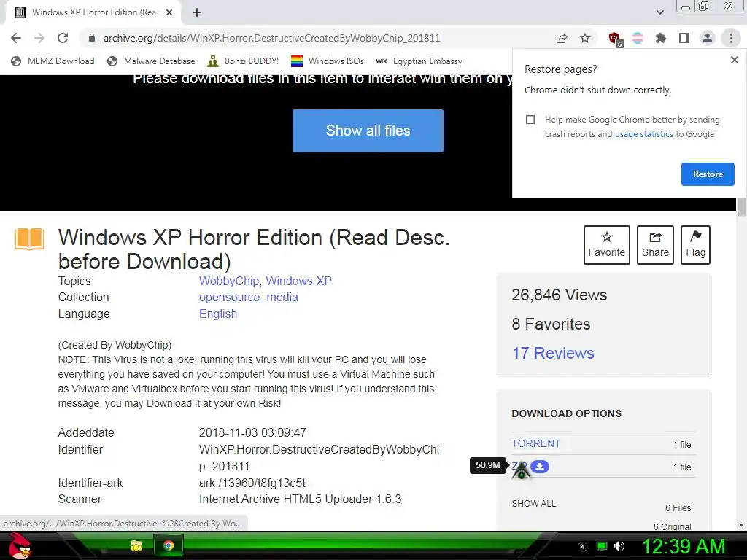Click the green monitor tray icon
This screenshot has width=747, height=560.
coord(602,546)
